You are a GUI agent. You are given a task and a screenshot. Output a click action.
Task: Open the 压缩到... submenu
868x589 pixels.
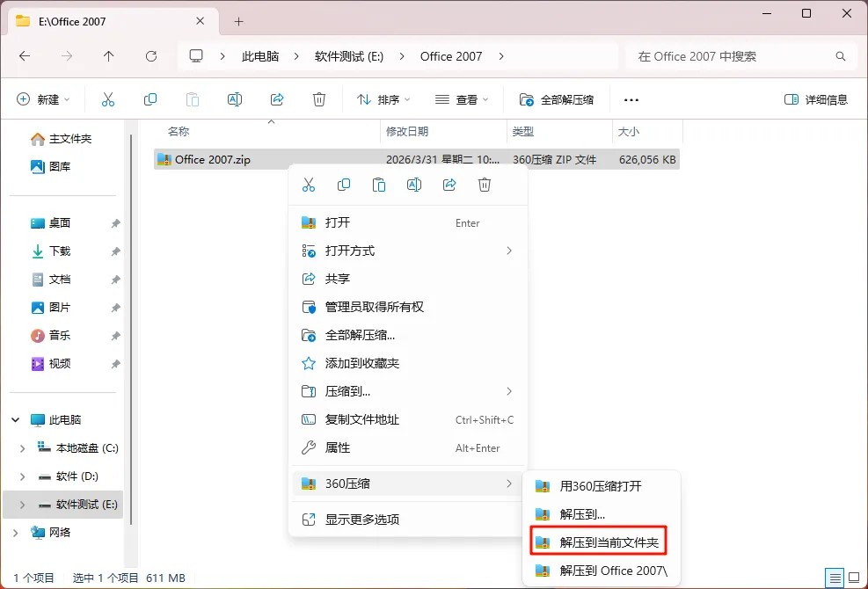click(x=409, y=392)
